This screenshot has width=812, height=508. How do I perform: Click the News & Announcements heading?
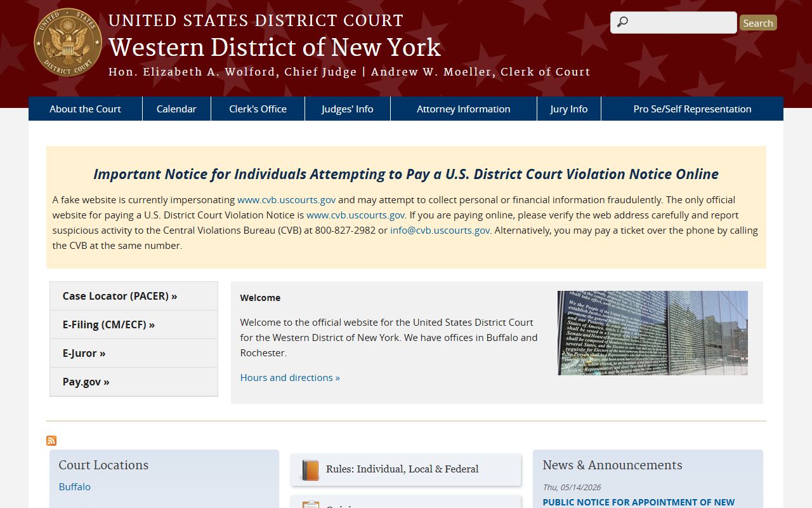[612, 465]
